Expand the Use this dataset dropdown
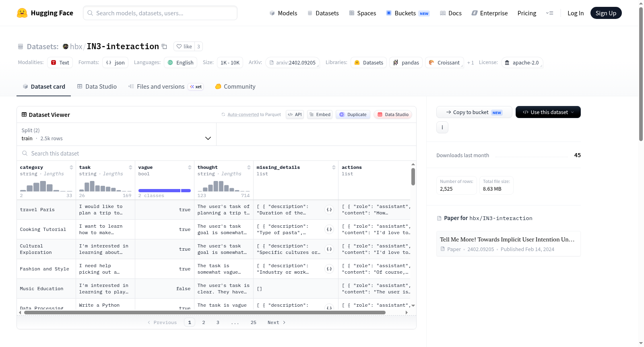 click(548, 112)
